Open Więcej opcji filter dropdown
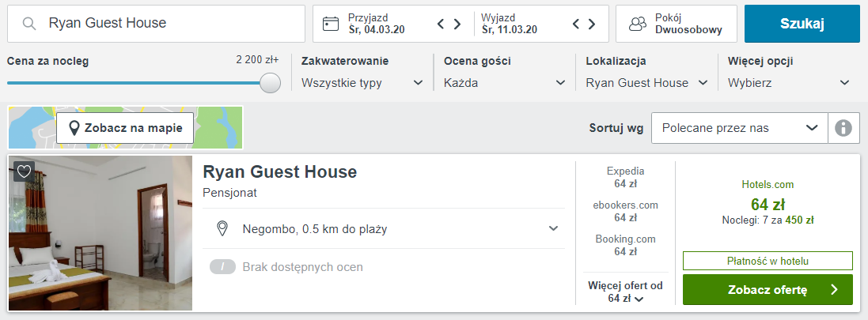Screen dimensions: 868x320 [789, 83]
